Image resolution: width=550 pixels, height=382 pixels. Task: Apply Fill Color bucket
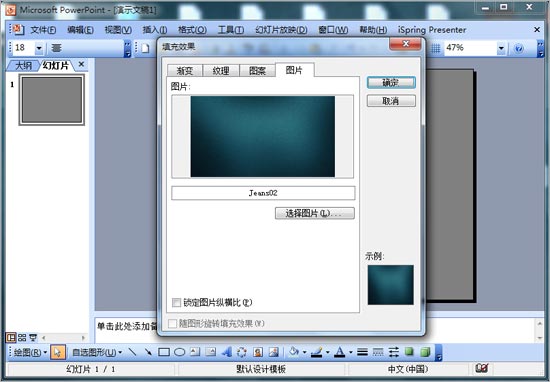click(294, 351)
